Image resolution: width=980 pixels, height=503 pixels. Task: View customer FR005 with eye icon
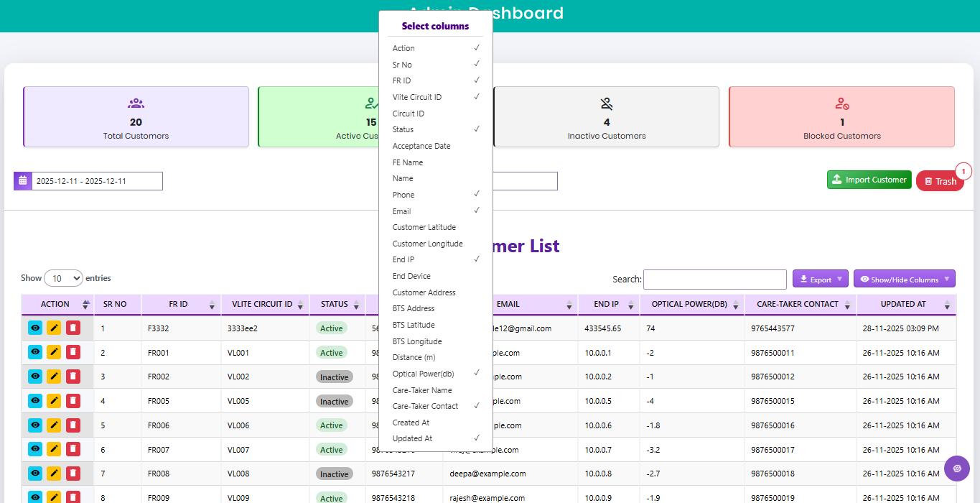(x=35, y=400)
